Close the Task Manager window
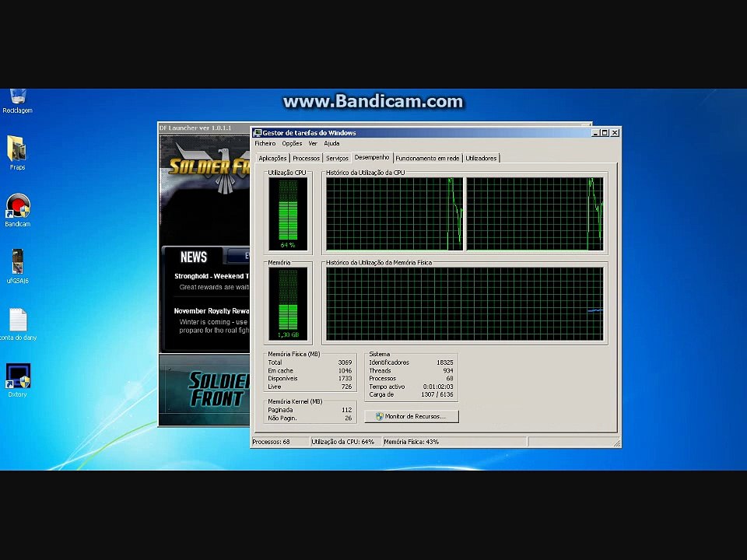 point(615,133)
